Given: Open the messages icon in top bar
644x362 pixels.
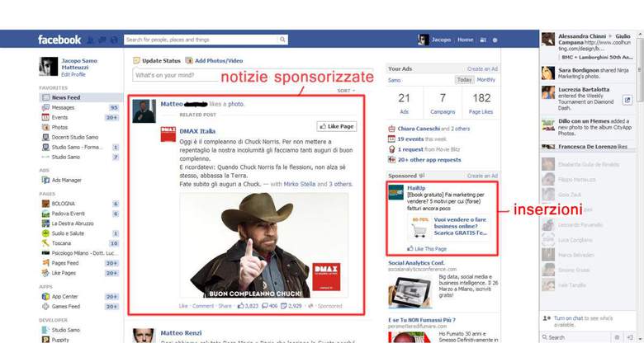Looking at the screenshot, I should click(x=102, y=40).
